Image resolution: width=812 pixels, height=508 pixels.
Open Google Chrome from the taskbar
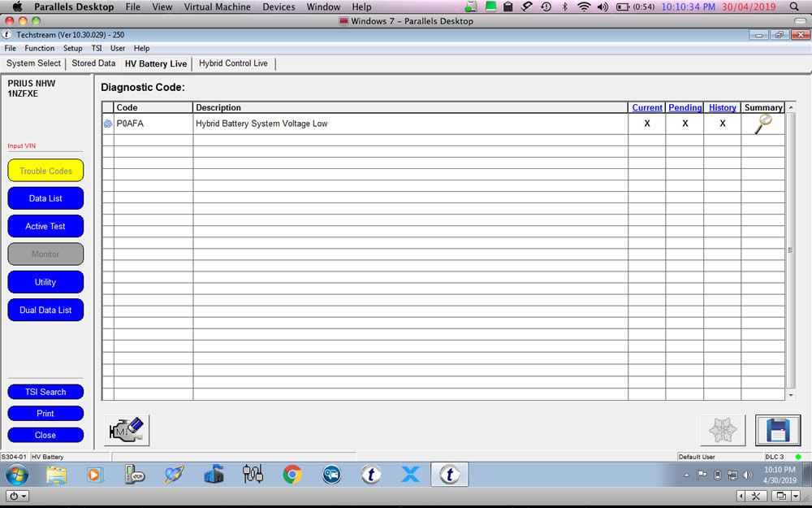(292, 475)
